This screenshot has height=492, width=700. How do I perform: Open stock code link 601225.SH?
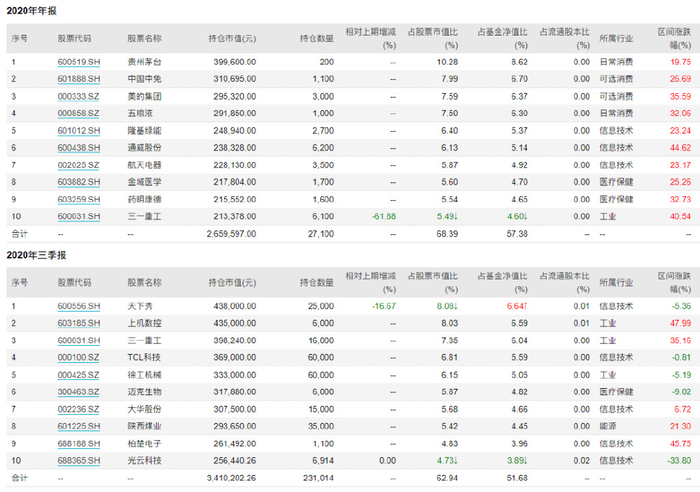[79, 426]
